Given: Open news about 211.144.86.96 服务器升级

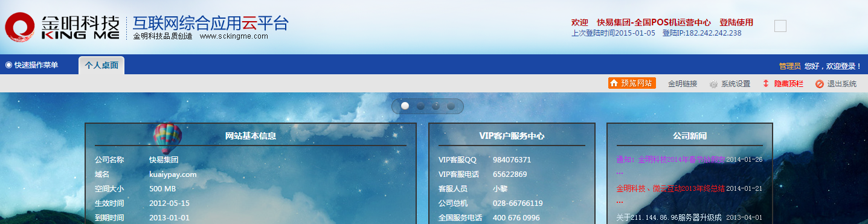Looking at the screenshot, I should (669, 217).
